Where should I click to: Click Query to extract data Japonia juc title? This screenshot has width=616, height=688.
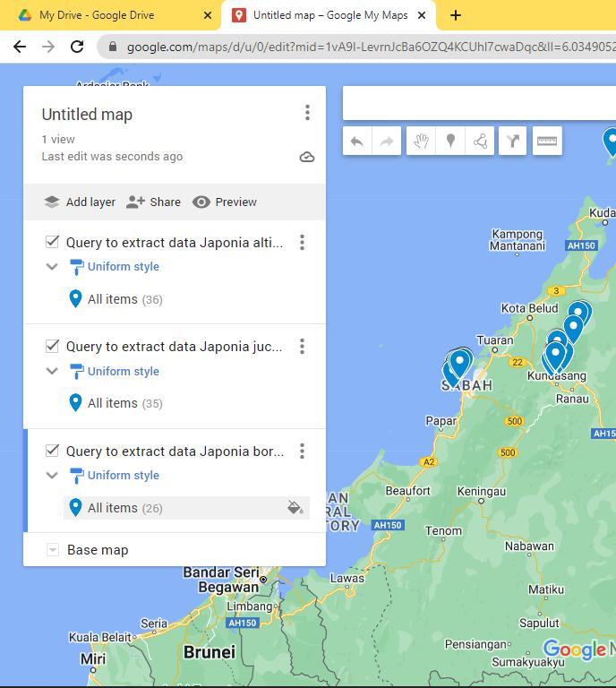[x=175, y=346]
